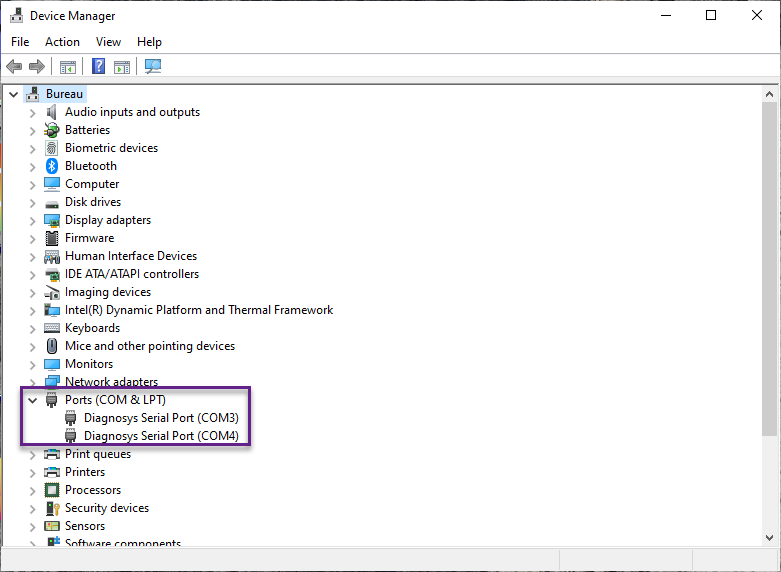Expand the Keyboards category

[32, 328]
